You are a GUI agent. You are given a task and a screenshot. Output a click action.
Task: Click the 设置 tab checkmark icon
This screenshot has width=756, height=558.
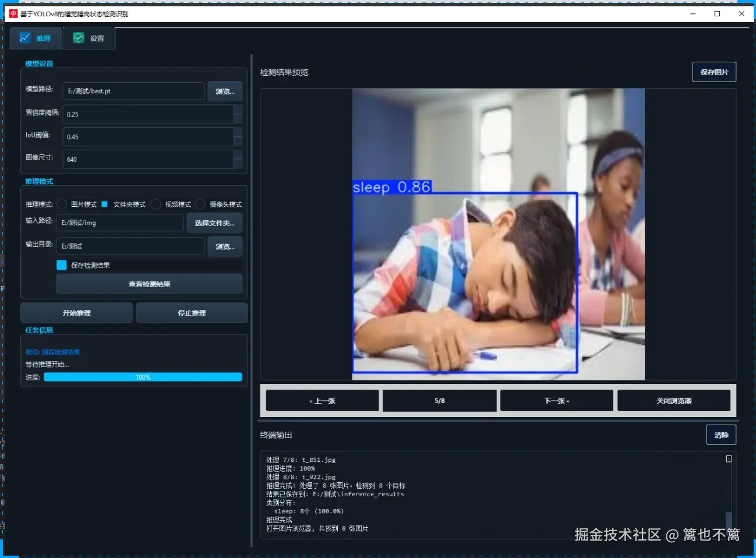coord(79,38)
